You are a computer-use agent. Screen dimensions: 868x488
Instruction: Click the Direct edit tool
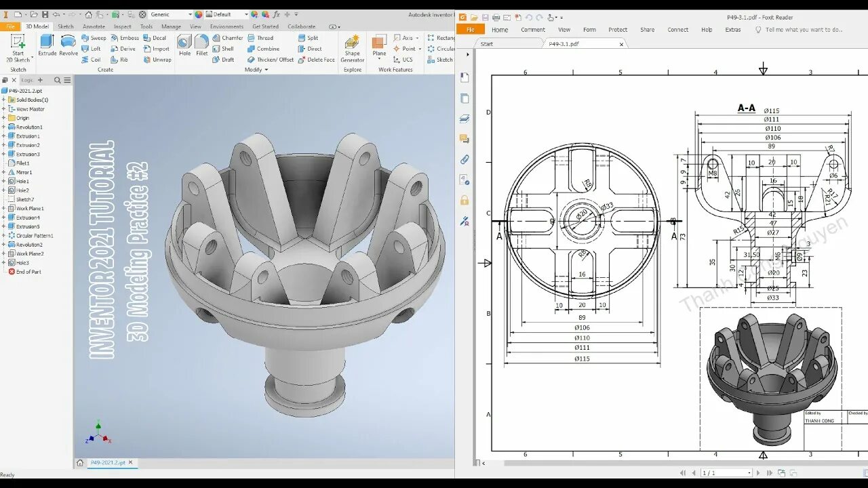point(309,49)
